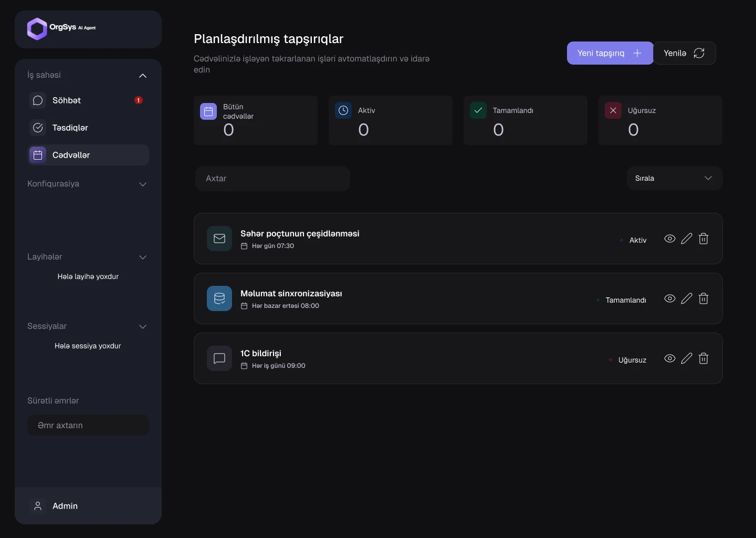Click the OrgSys hexagon logo
Image resolution: width=756 pixels, height=538 pixels.
tap(37, 29)
